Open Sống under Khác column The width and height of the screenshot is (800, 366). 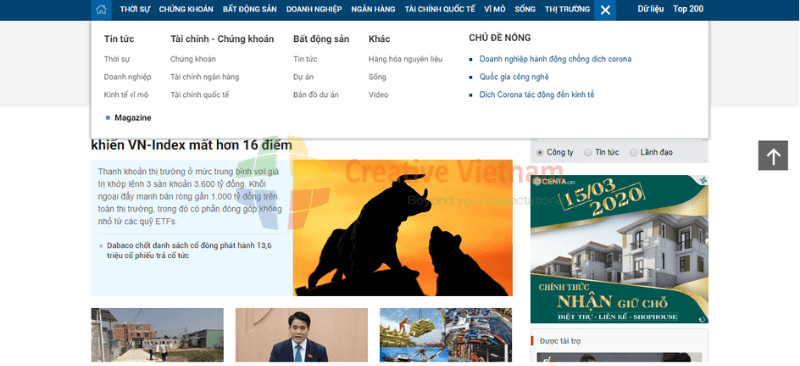[378, 77]
